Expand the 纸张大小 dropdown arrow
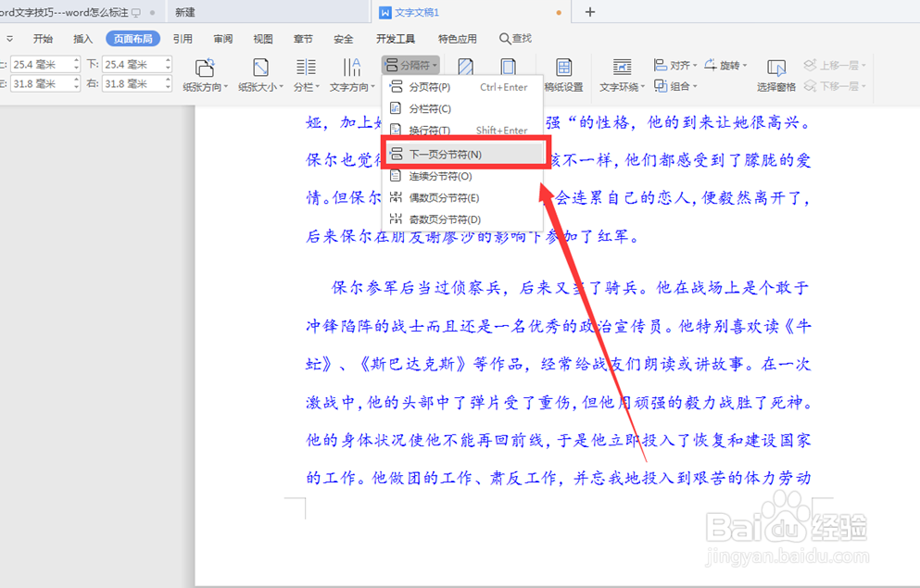Image resolution: width=920 pixels, height=588 pixels. [x=282, y=87]
